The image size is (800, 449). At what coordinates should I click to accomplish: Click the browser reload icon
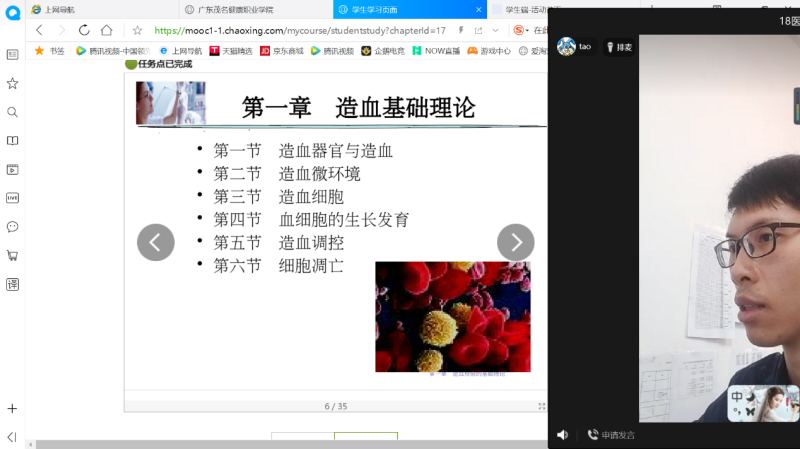point(83,30)
